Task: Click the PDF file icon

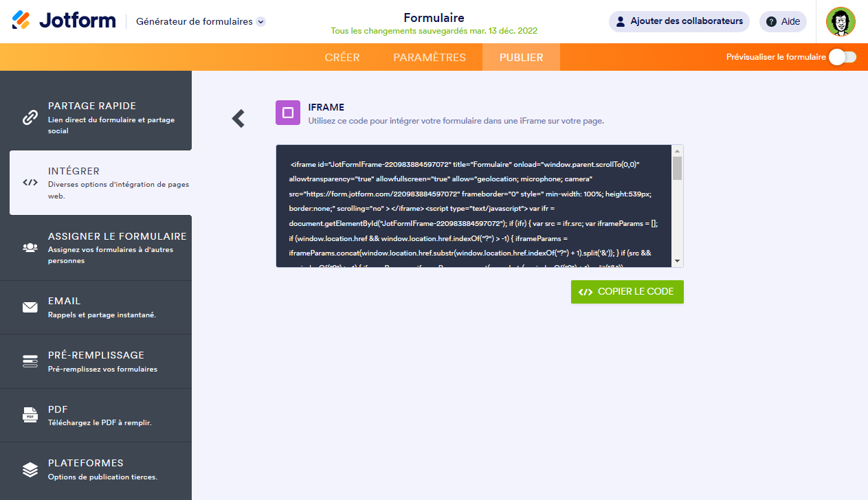Action: tap(30, 415)
